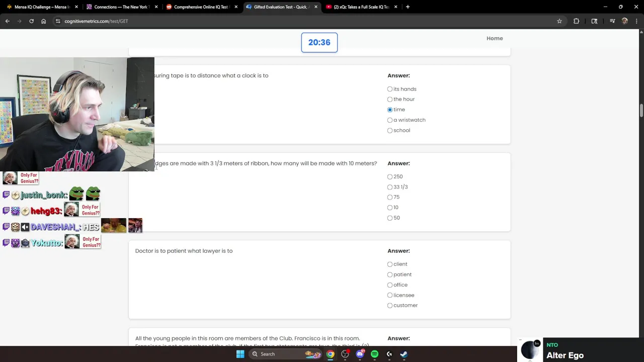Select 'office' answer

click(390, 285)
